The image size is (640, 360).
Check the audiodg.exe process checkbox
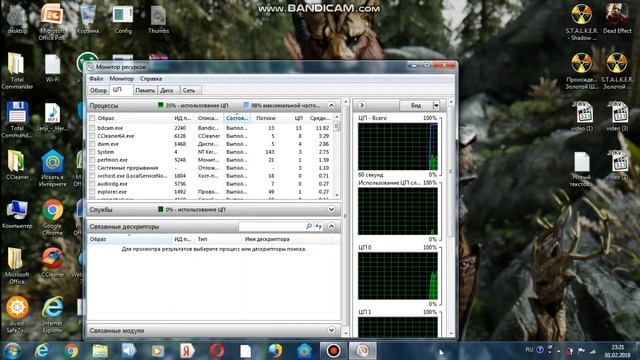(92, 184)
